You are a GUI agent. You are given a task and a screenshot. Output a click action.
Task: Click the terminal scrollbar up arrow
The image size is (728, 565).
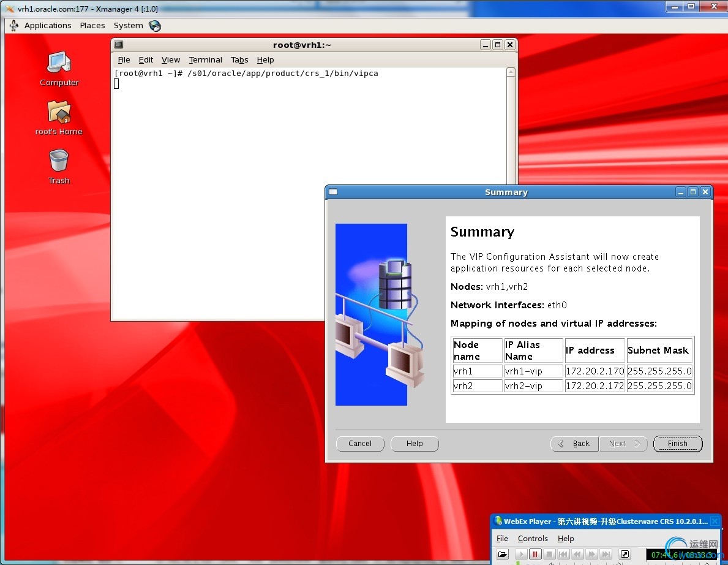(x=511, y=72)
